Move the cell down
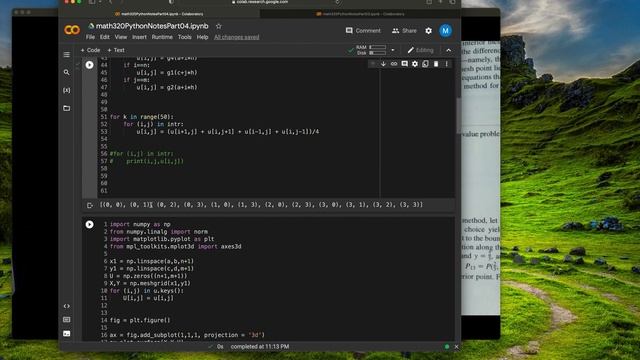 [383, 64]
